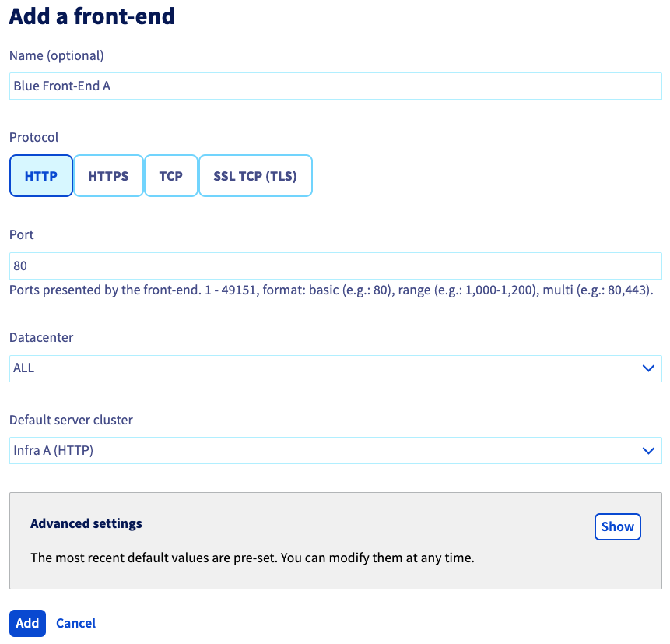Viewport: 670px width, 644px height.
Task: Click the Name (optional) input field
Action: (x=335, y=86)
